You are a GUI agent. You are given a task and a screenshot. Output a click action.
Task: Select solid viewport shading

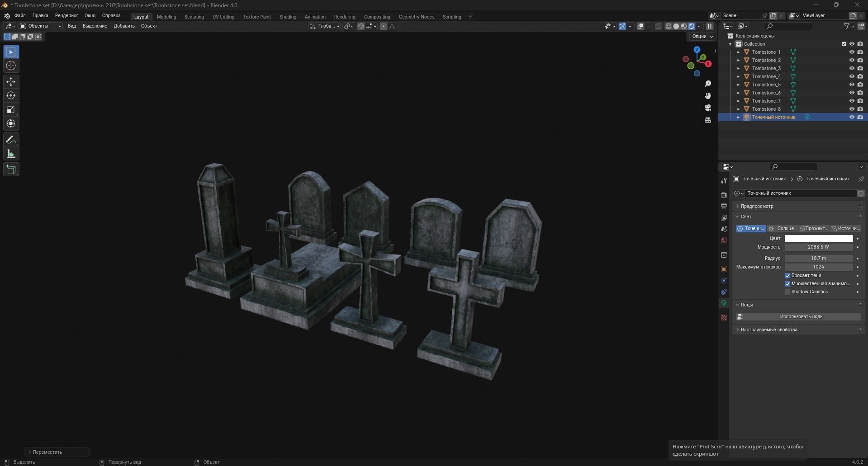pyautogui.click(x=676, y=26)
